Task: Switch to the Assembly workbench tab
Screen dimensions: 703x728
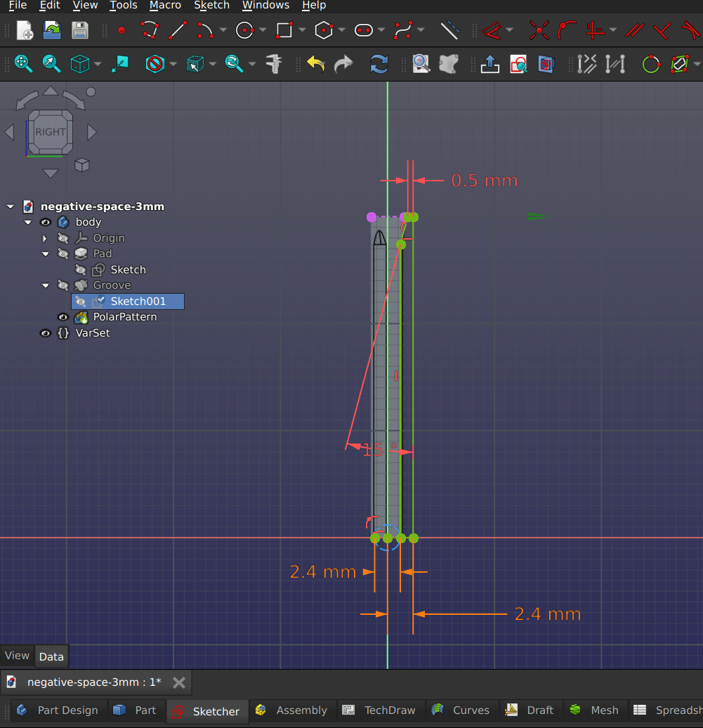Action: (x=291, y=710)
